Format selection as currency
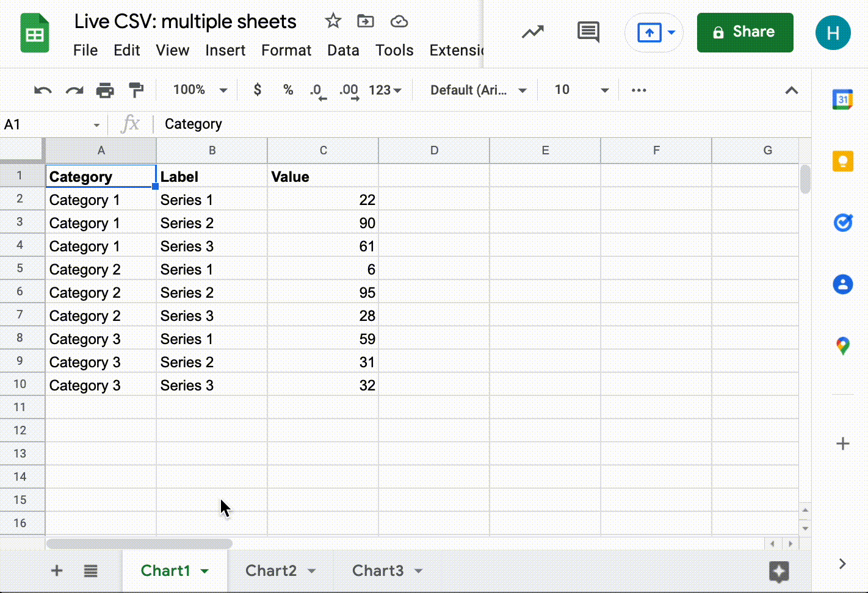The height and width of the screenshot is (593, 868). [257, 90]
